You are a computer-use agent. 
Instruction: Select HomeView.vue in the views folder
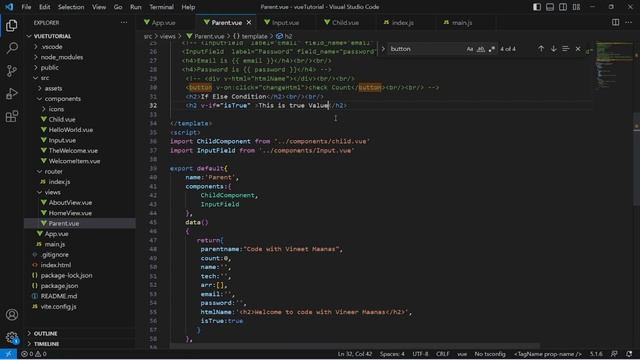(70, 213)
